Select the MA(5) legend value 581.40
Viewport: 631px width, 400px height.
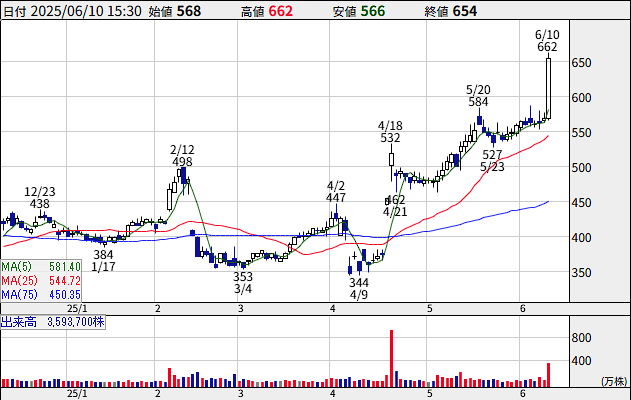(65, 266)
